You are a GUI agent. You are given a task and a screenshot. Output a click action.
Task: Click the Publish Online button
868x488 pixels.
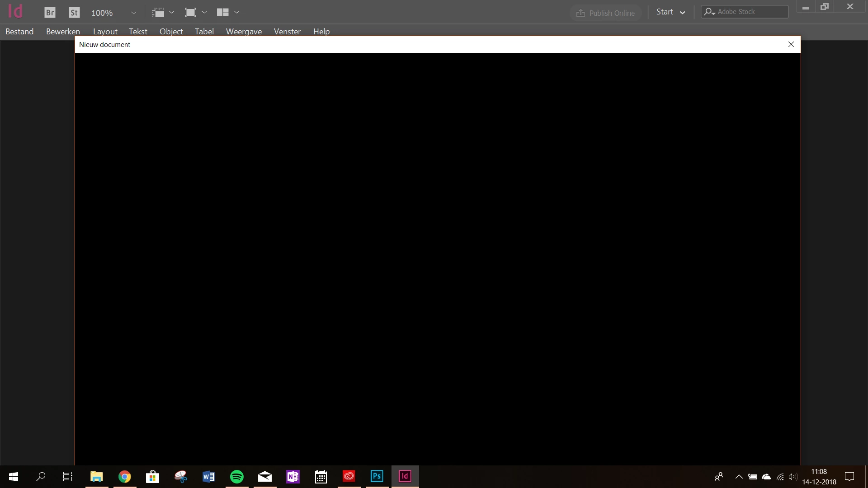point(606,13)
